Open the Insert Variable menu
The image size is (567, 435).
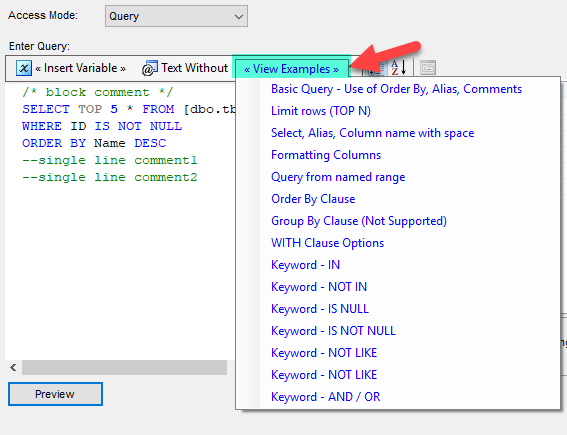(80, 68)
